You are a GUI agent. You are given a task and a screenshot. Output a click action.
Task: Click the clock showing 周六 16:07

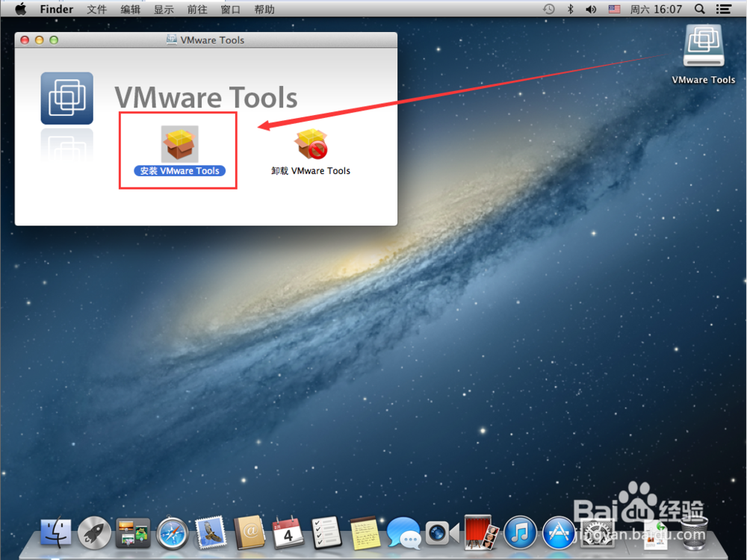click(656, 9)
